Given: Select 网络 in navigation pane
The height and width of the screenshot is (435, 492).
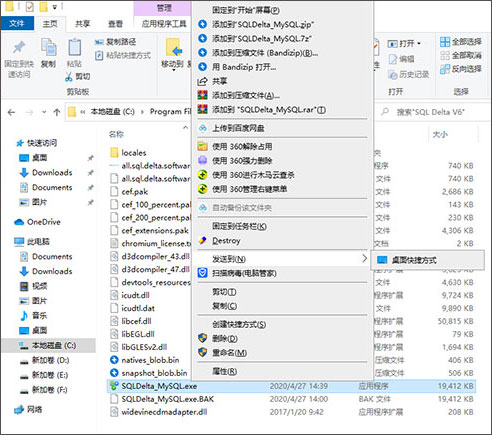Looking at the screenshot, I should [28, 410].
